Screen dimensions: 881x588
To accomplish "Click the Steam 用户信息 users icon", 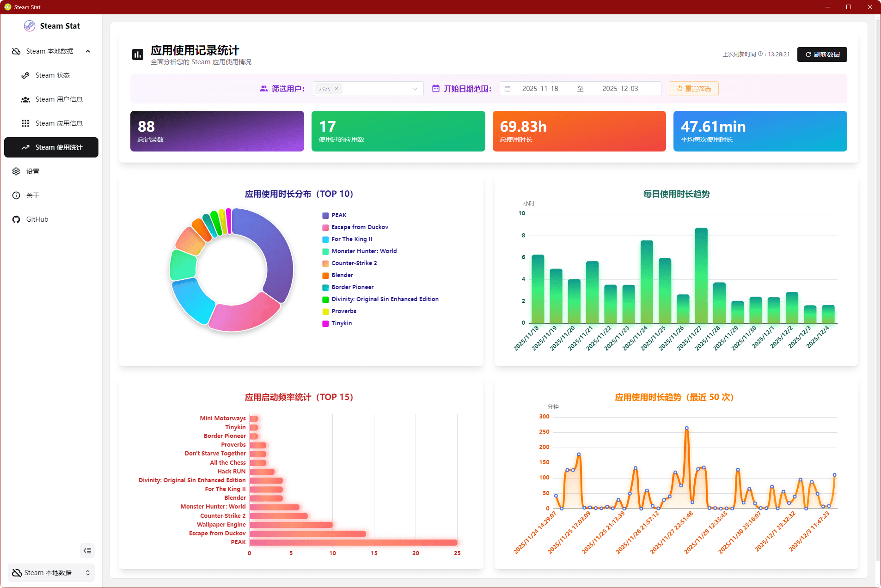I will (24, 99).
